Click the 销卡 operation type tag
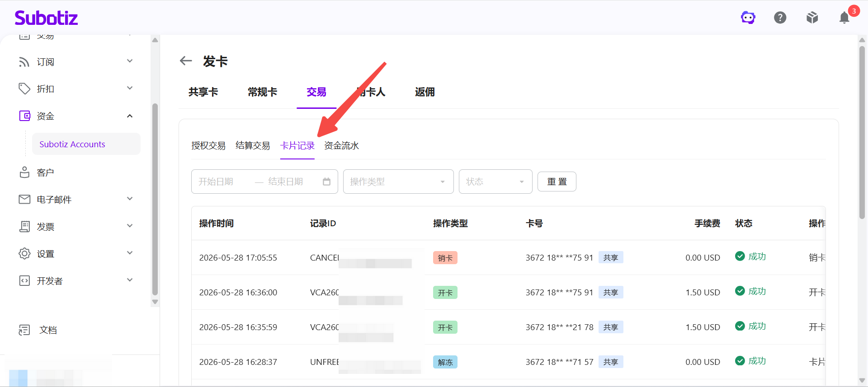This screenshot has width=868, height=387. (x=445, y=258)
